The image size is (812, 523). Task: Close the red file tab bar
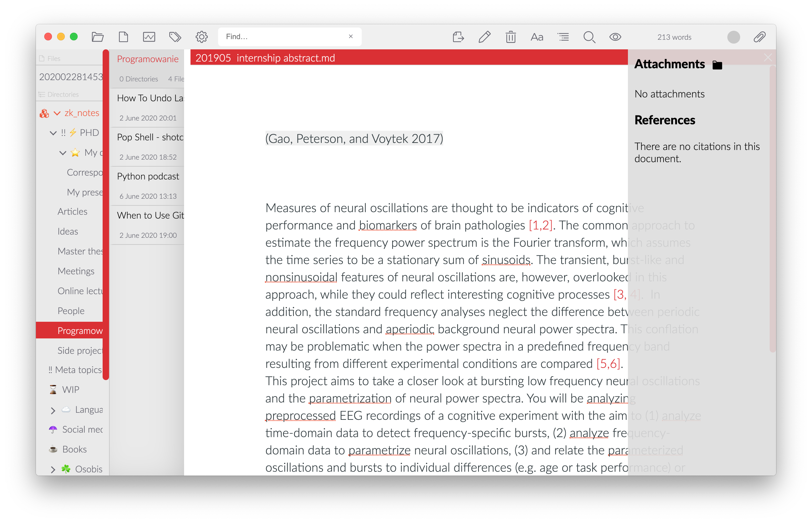coord(767,57)
